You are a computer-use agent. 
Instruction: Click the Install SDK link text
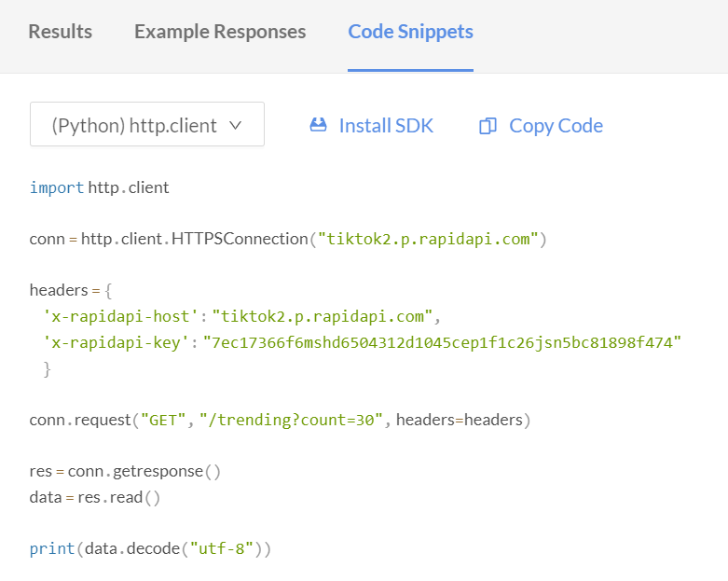[x=386, y=126]
